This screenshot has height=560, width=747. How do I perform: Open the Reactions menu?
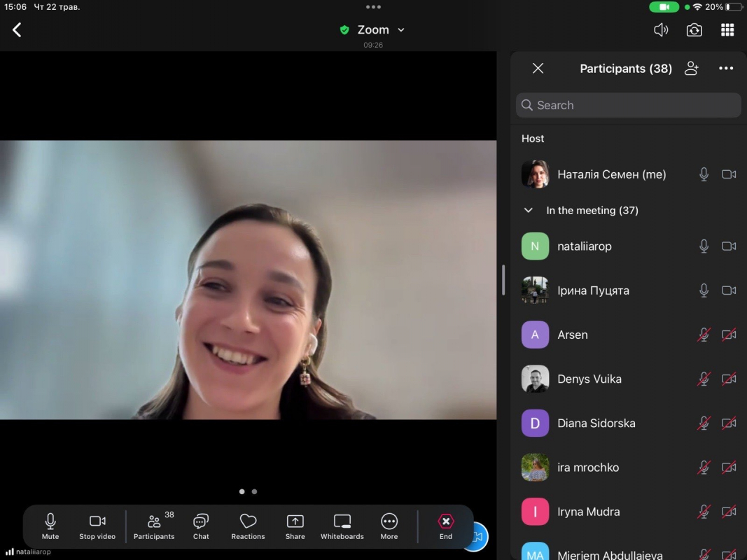248,526
